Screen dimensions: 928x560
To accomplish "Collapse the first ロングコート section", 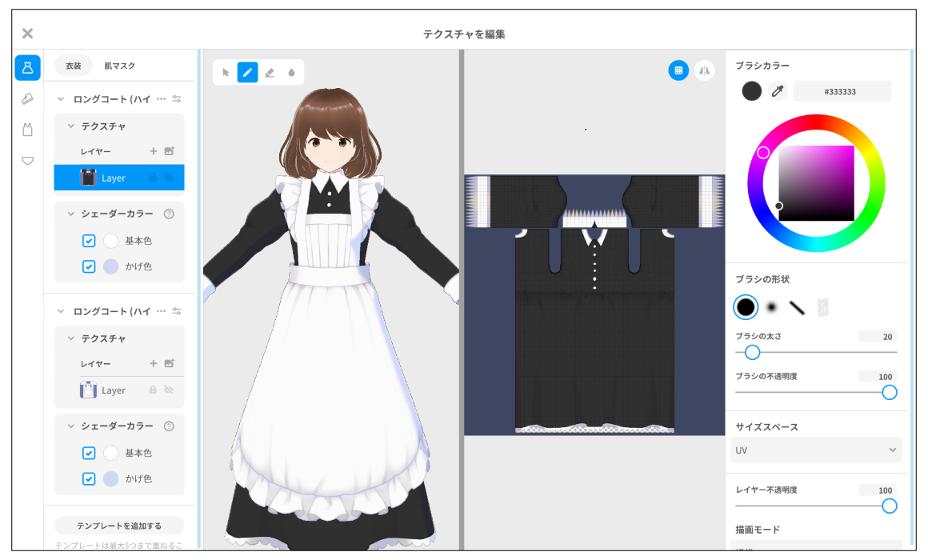I will point(60,99).
